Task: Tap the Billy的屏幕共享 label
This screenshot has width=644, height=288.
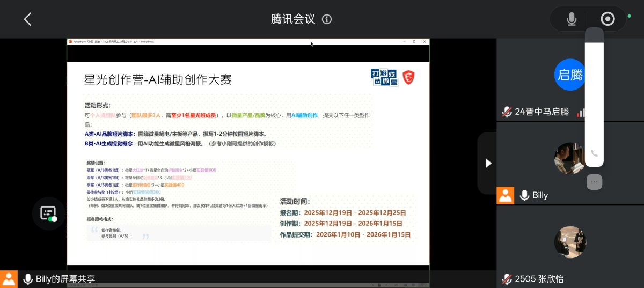Action: pyautogui.click(x=65, y=279)
